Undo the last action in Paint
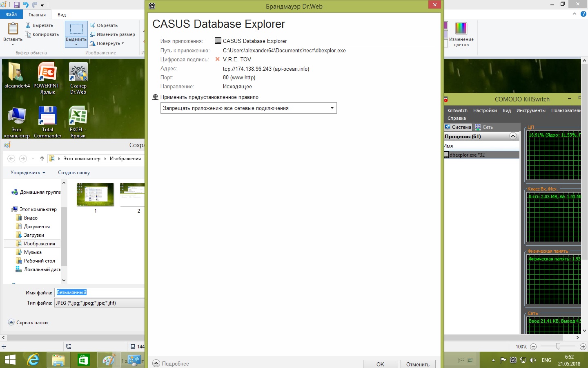This screenshot has height=368, width=588. [x=26, y=5]
